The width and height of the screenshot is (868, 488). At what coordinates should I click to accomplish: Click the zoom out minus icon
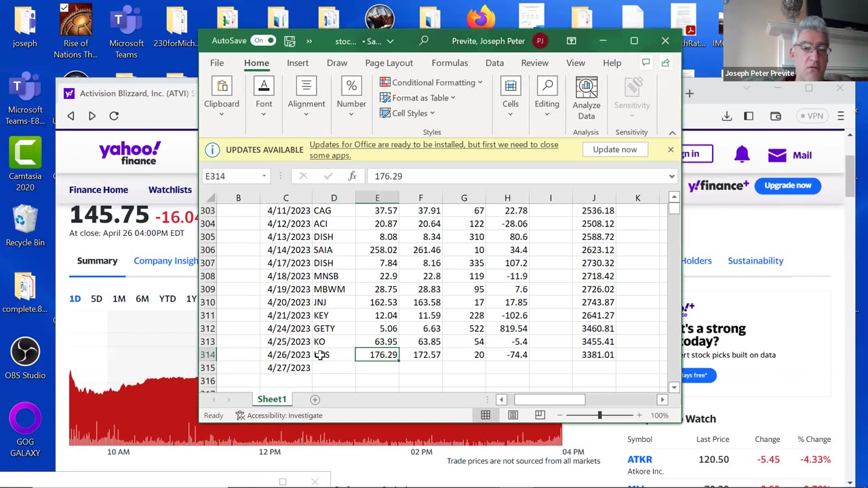560,415
